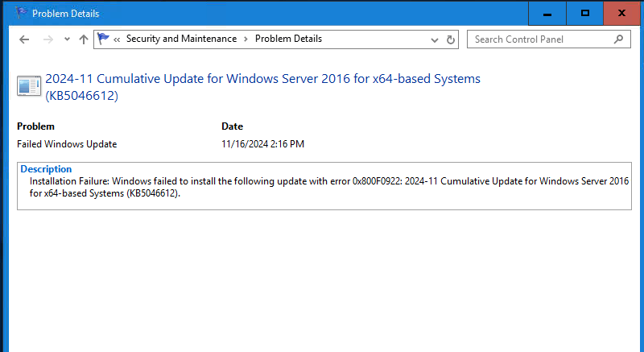Image resolution: width=644 pixels, height=352 pixels.
Task: Open the address bar history dropdown
Action: (x=434, y=39)
